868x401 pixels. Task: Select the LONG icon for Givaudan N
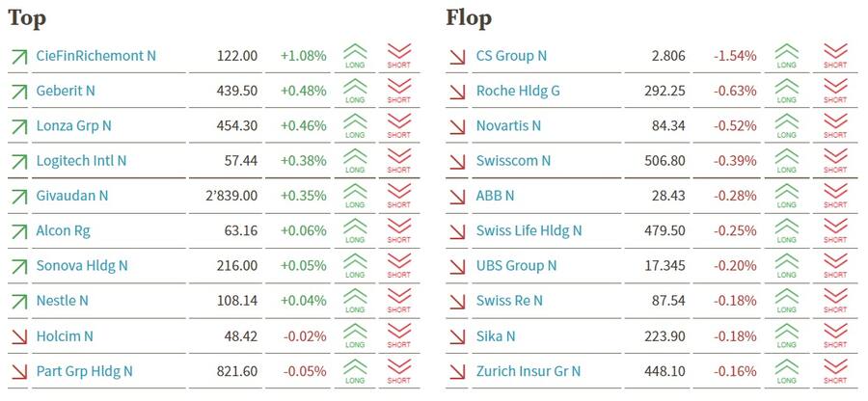pyautogui.click(x=355, y=196)
